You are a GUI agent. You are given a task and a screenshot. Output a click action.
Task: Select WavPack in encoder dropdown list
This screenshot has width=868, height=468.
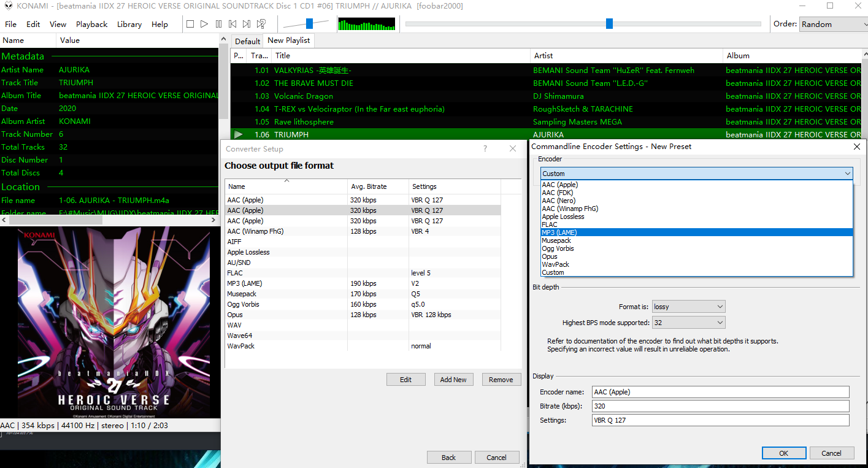click(x=697, y=264)
